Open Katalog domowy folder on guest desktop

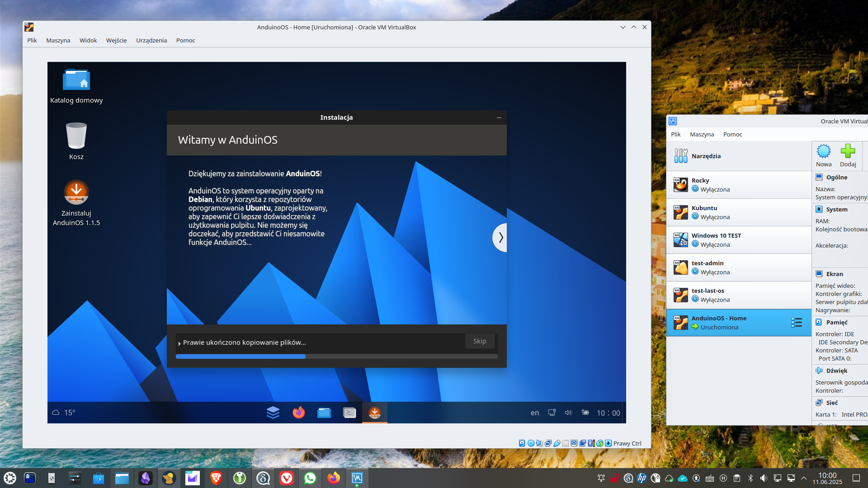76,86
